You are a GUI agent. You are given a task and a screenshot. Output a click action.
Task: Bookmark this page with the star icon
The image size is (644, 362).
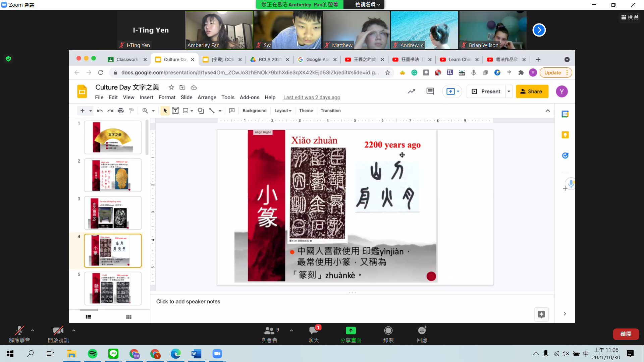tap(387, 72)
